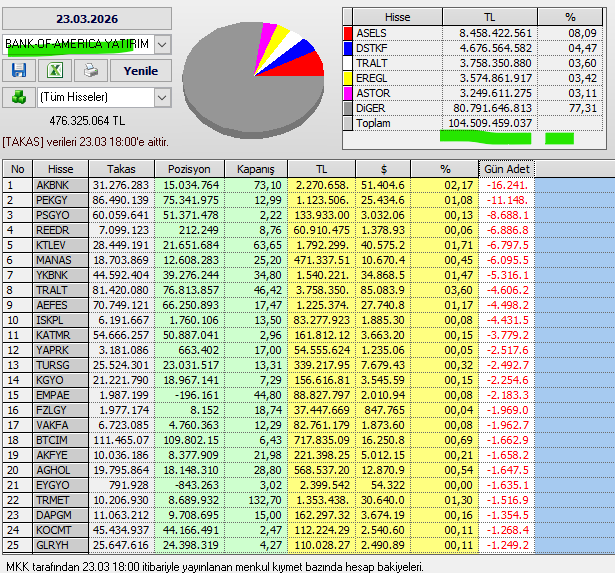This screenshot has height=573, width=615.
Task: Select the REEDR stock cell
Action: [x=61, y=230]
